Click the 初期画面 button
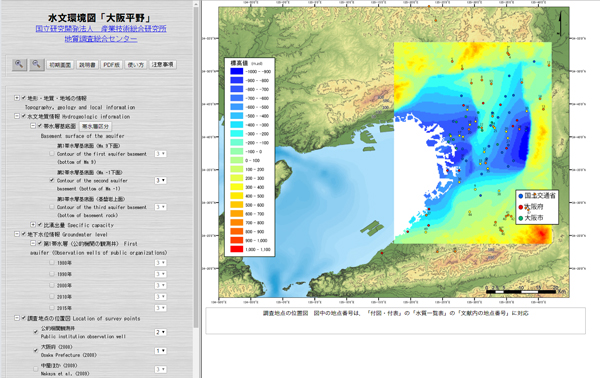The width and height of the screenshot is (600, 378). click(60, 65)
